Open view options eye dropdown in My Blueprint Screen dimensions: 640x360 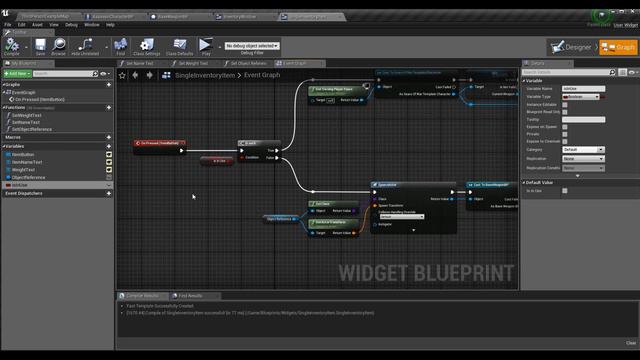pos(105,73)
